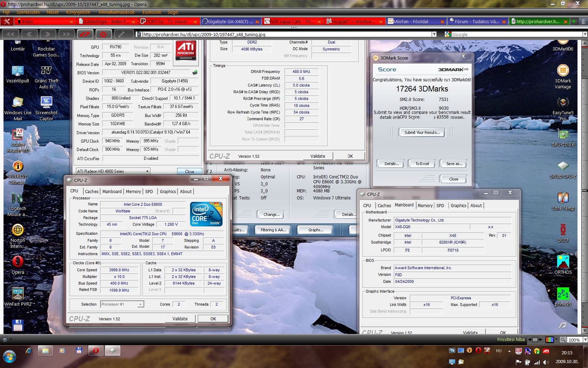Go forward one page in Opera
The width and height of the screenshot is (588, 368).
(x=48, y=34)
